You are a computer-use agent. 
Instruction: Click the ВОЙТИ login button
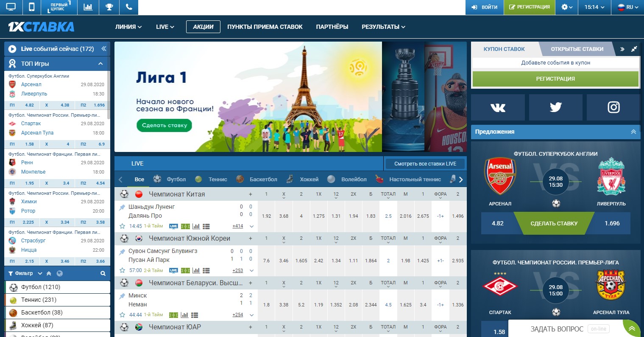click(x=485, y=7)
